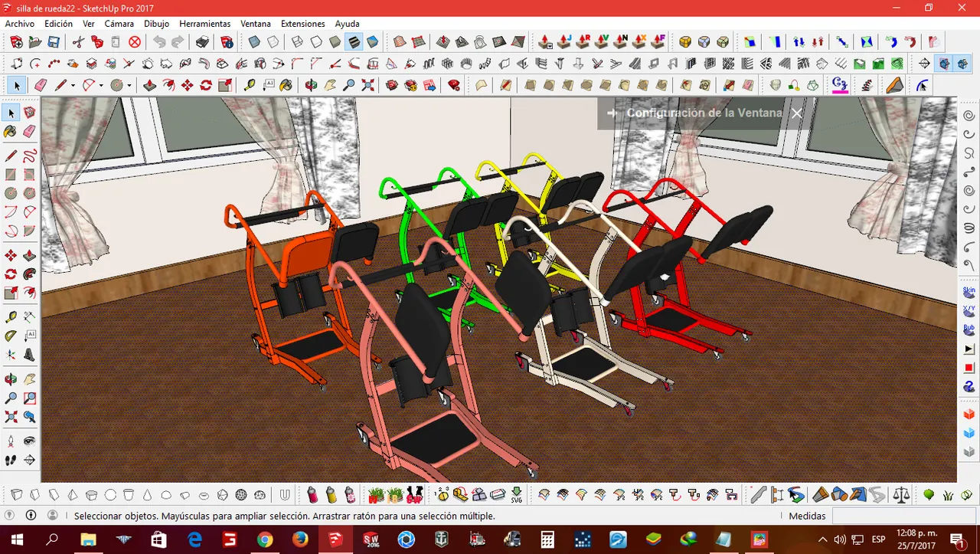
Task: Open the Calculator from the taskbar
Action: click(x=547, y=540)
